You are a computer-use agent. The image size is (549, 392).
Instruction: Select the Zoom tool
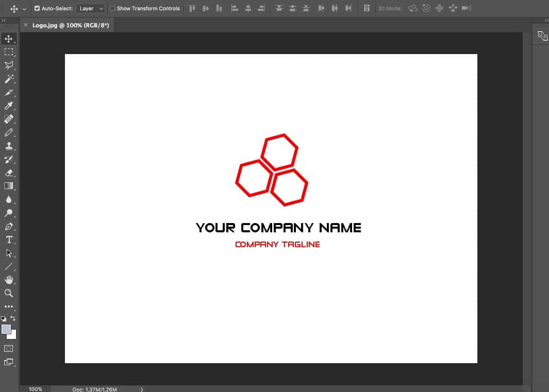pos(9,293)
